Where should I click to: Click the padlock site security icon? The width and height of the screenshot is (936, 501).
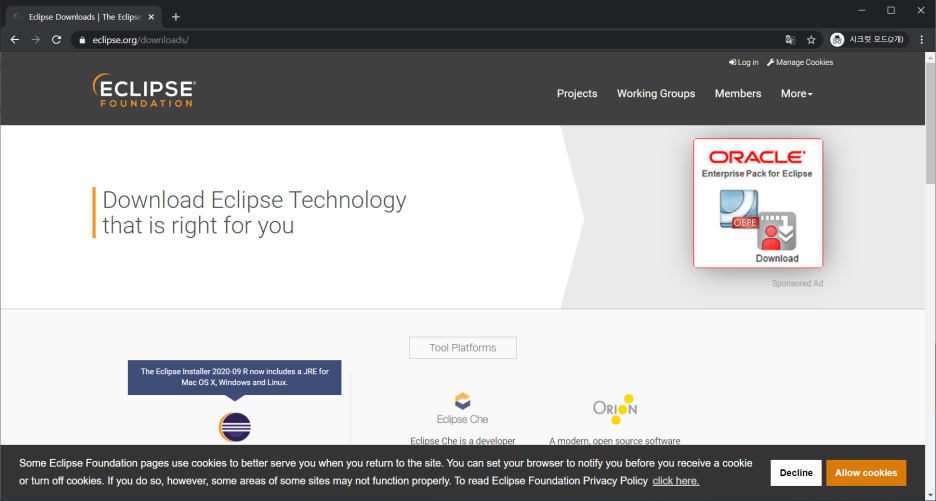(x=82, y=40)
